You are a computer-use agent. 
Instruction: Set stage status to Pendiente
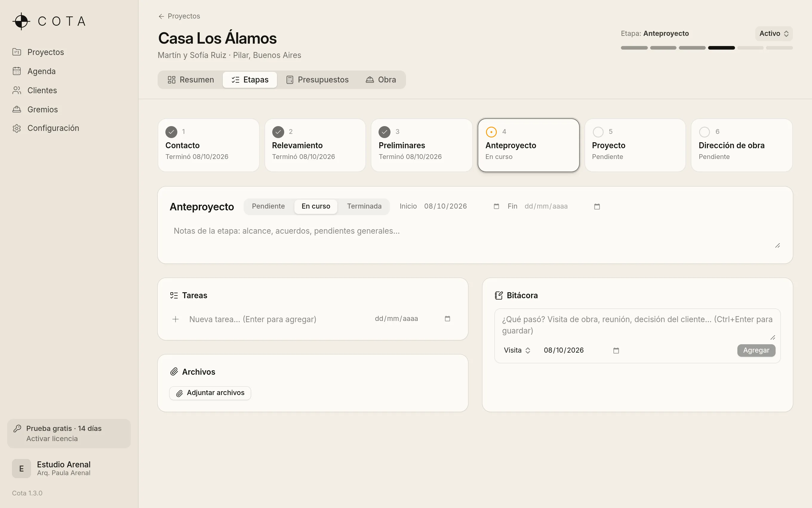(x=268, y=206)
